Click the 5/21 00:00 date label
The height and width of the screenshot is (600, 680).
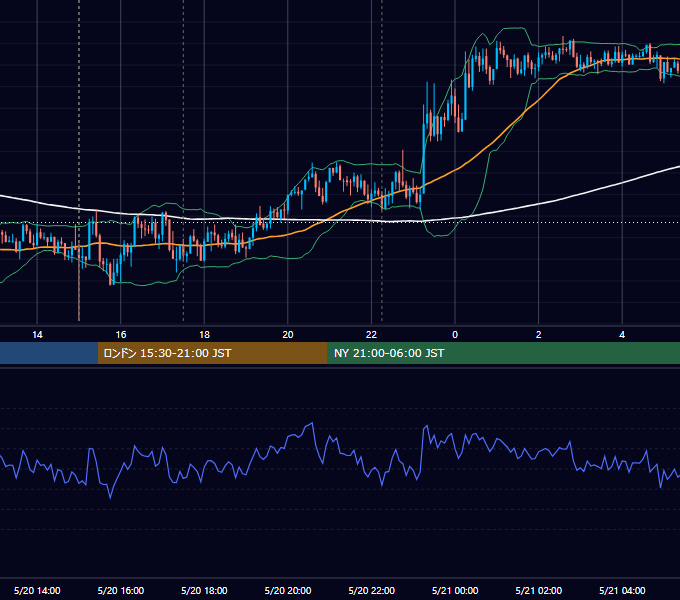pos(455,590)
